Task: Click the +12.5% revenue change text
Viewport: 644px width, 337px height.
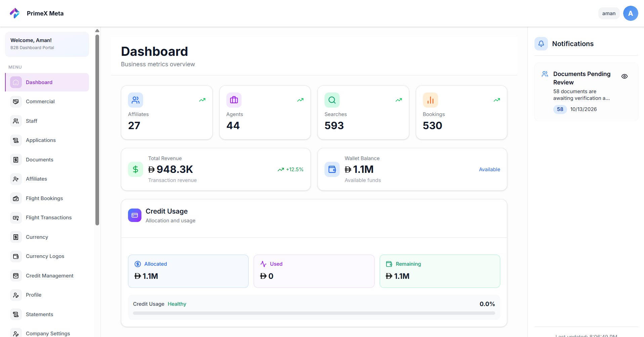Action: point(295,170)
